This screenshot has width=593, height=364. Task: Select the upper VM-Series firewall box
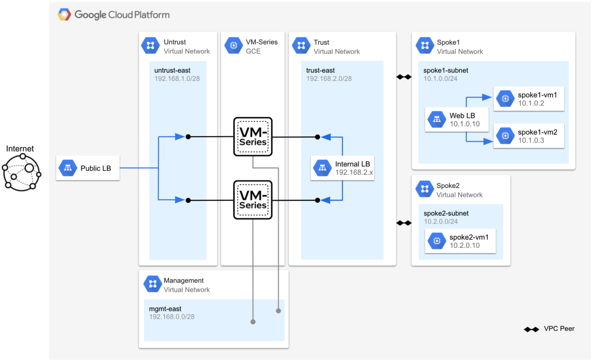pyautogui.click(x=253, y=137)
